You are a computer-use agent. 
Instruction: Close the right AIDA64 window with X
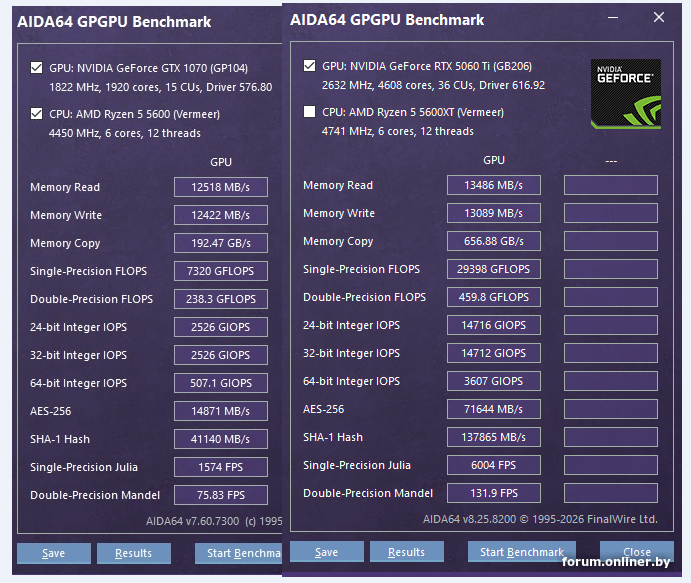pyautogui.click(x=659, y=17)
